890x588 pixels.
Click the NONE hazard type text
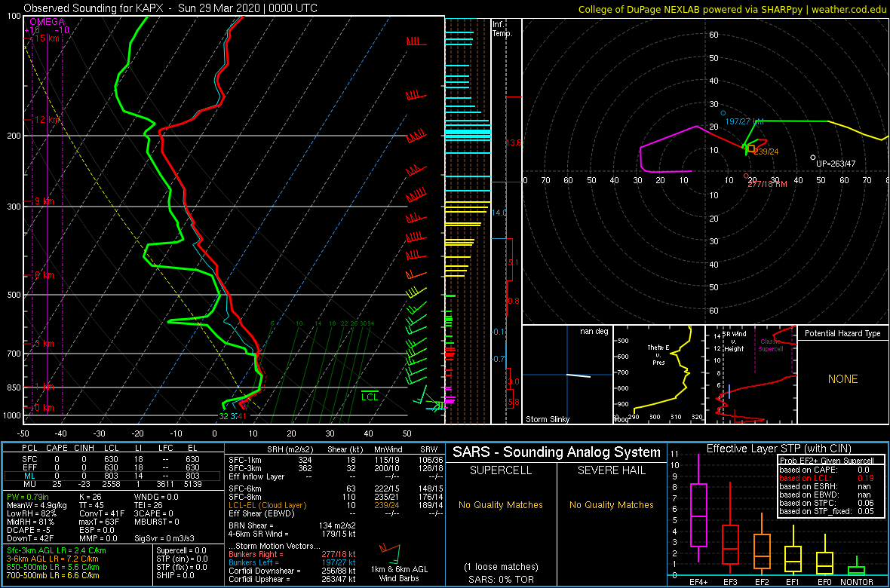pos(842,379)
